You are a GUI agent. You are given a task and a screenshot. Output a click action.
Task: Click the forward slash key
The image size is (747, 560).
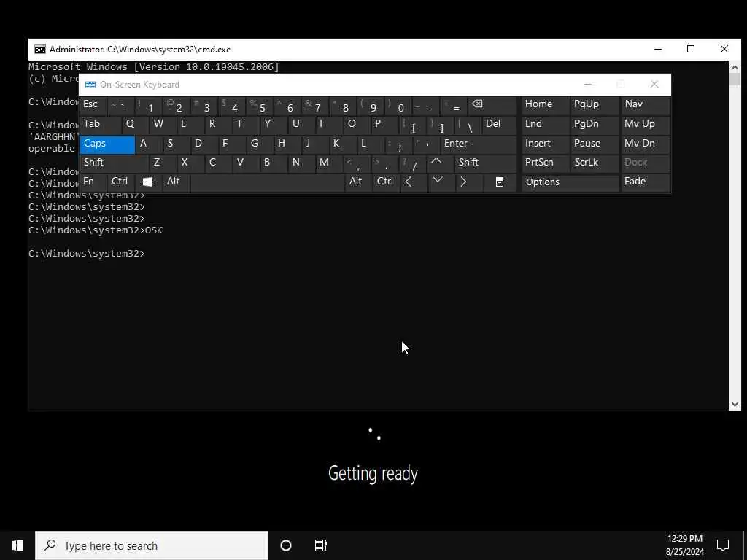point(411,163)
